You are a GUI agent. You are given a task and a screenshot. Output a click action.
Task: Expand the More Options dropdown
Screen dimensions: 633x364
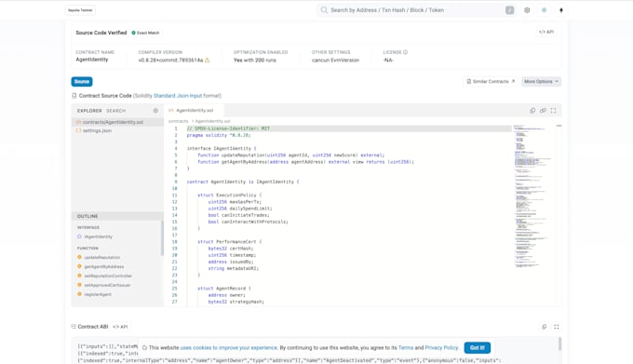541,82
